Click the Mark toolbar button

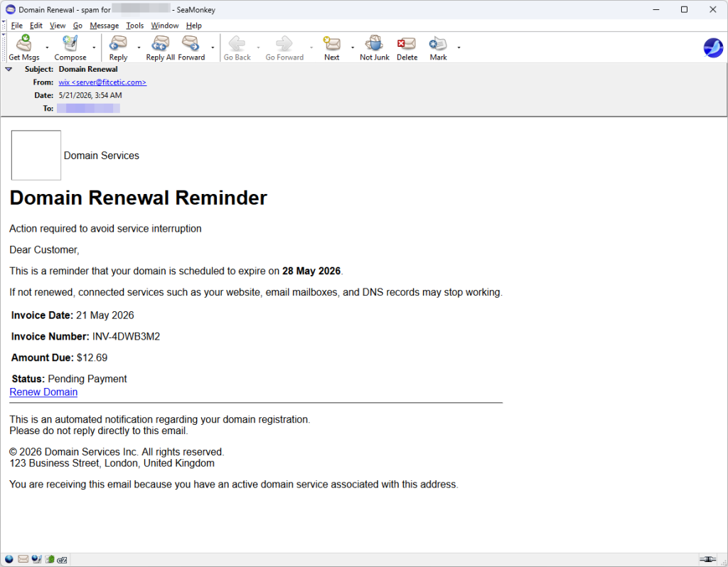438,48
